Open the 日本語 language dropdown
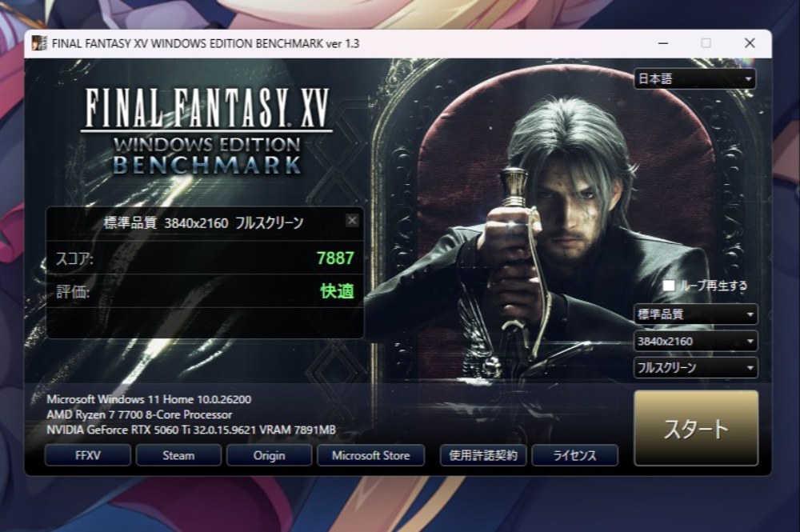Viewport: 800px width, 532px height. (694, 78)
